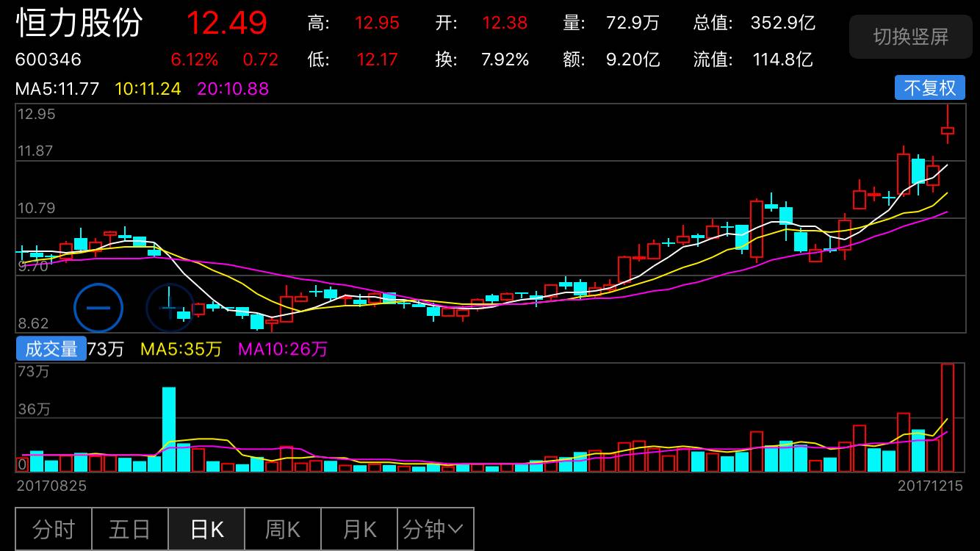
Task: Switch to portrait with 切换竖屏 button
Action: point(911,37)
